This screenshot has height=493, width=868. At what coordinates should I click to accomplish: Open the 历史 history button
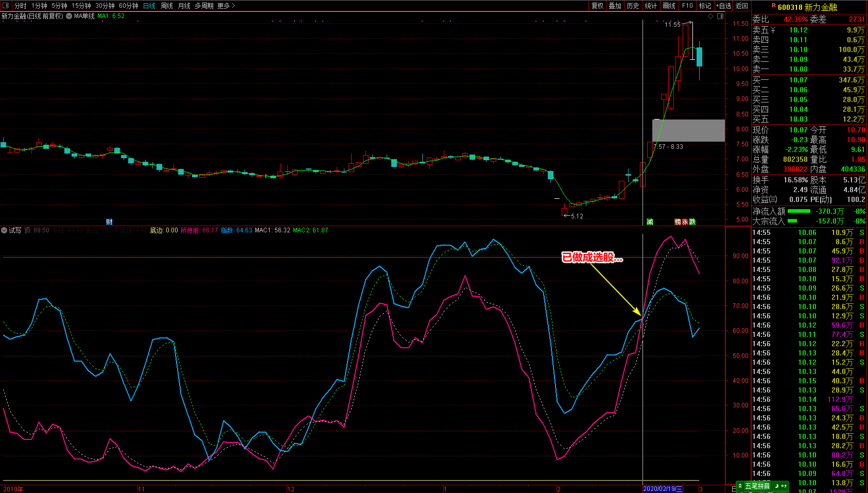click(x=633, y=6)
